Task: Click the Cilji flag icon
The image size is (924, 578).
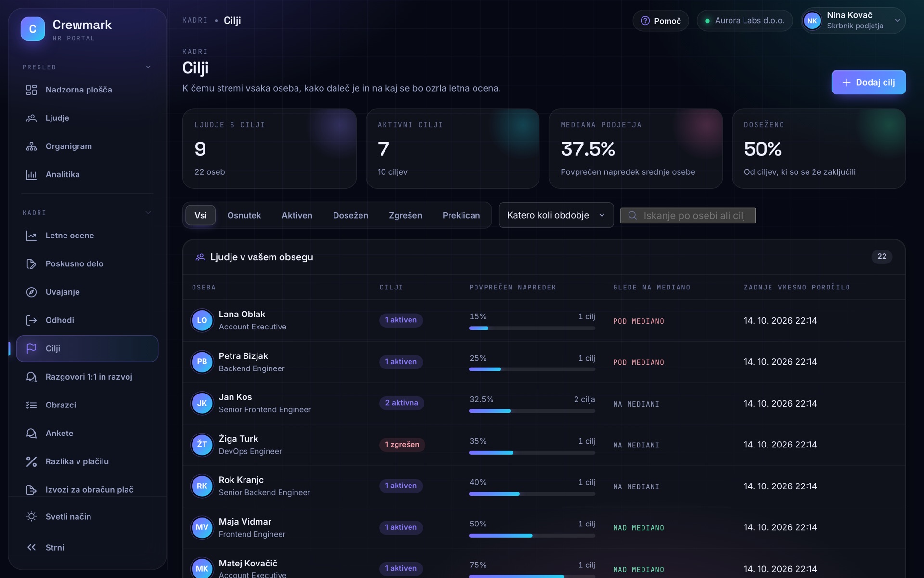Action: coord(31,348)
